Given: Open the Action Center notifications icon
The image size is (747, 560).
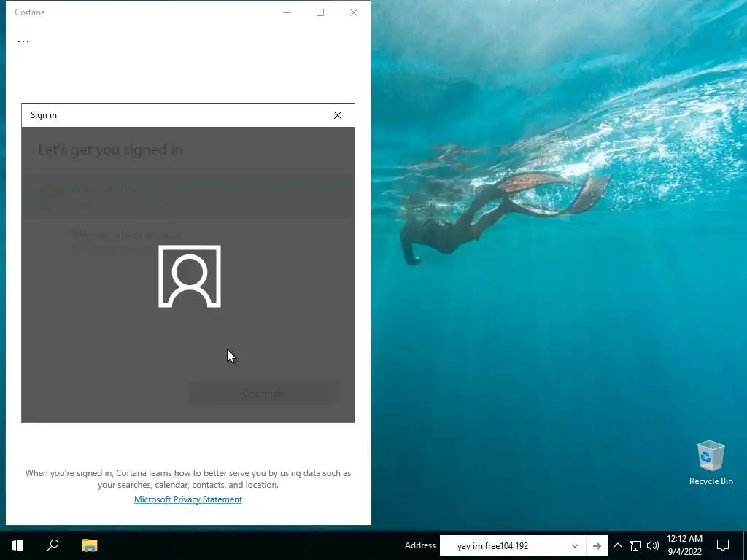Looking at the screenshot, I should (x=723, y=545).
